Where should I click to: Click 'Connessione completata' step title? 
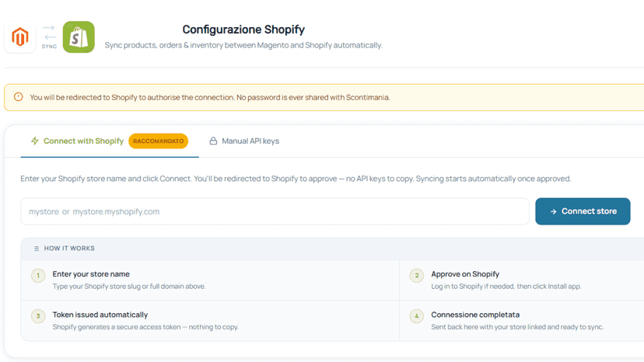pos(475,315)
